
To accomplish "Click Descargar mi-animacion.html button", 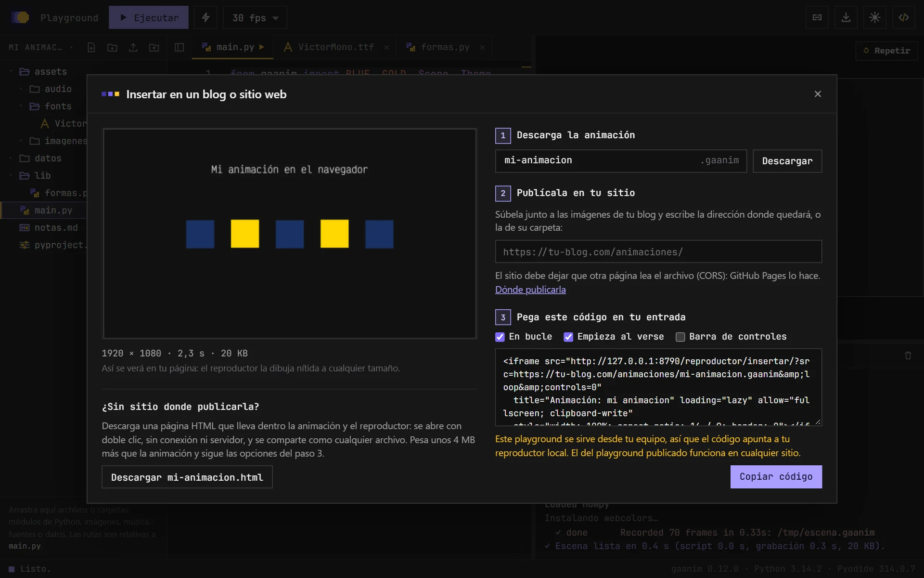I will pos(187,477).
